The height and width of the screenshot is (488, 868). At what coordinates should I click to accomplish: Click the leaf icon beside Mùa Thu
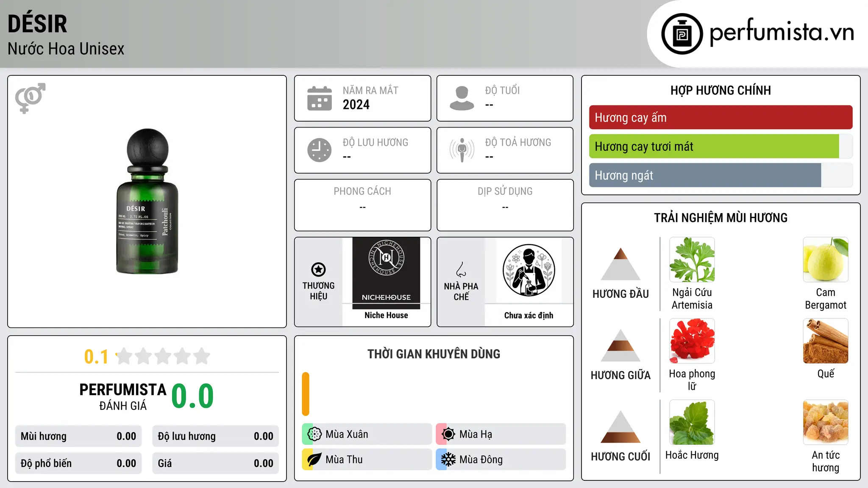pyautogui.click(x=314, y=460)
